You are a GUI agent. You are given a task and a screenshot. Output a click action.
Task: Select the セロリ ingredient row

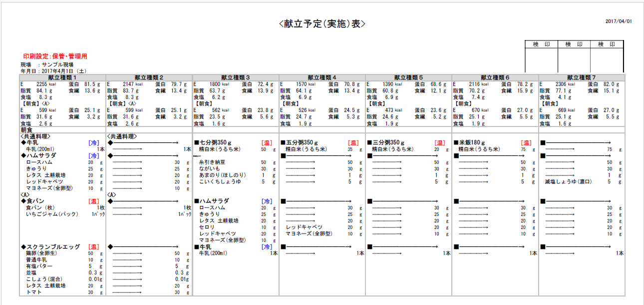pos(207,227)
